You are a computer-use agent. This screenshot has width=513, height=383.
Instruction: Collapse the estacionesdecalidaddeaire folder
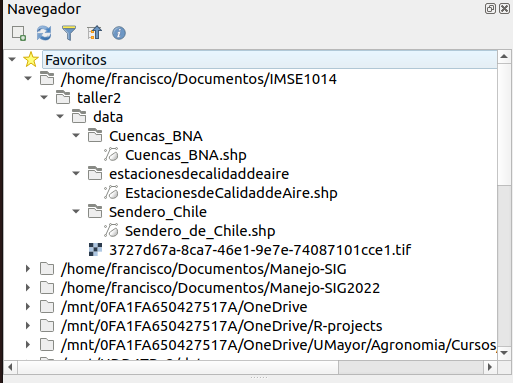(x=76, y=174)
